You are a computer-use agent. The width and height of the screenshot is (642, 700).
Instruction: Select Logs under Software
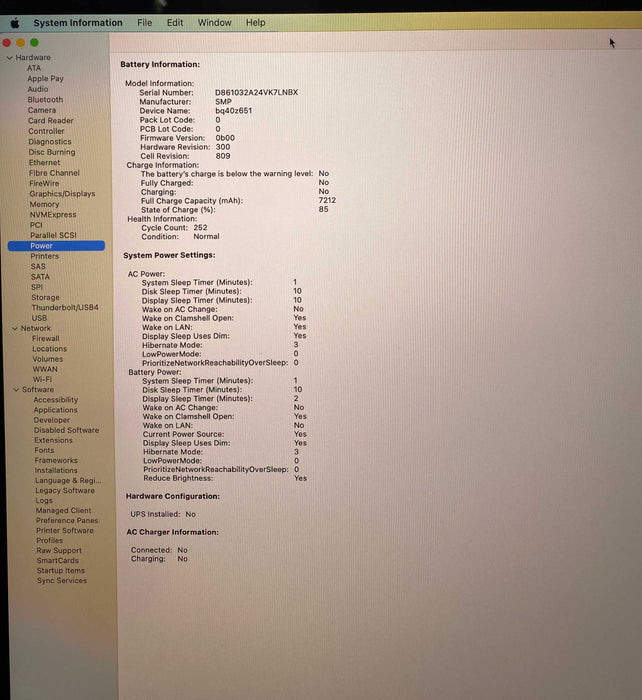[x=44, y=501]
